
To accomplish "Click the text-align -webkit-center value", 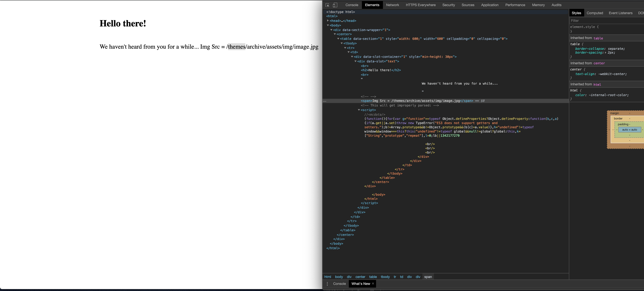I will (612, 74).
